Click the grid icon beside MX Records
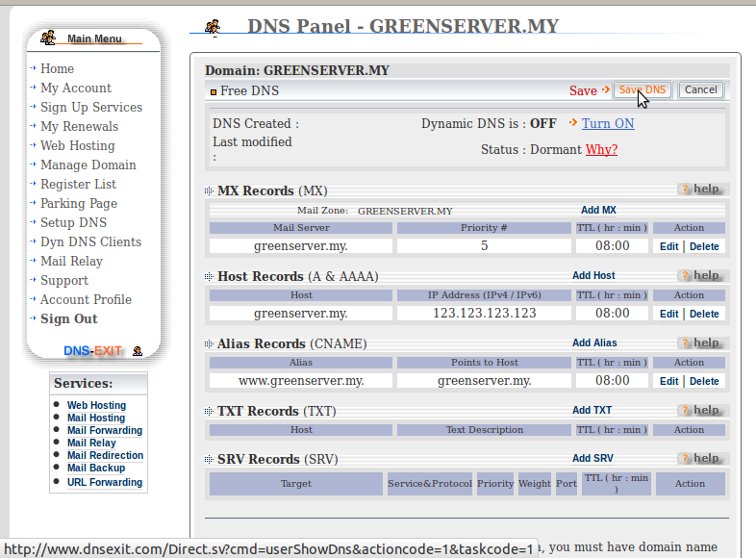Image resolution: width=756 pixels, height=558 pixels. [x=209, y=191]
